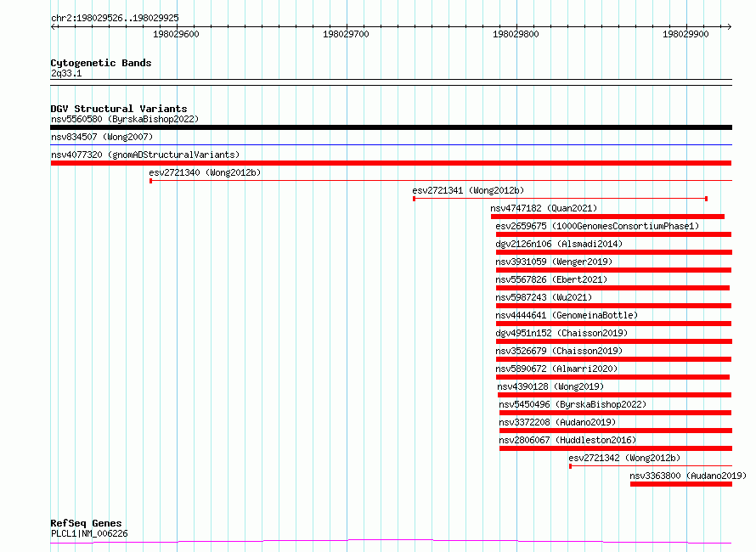Click the 198029700 ruler position label

346,34
